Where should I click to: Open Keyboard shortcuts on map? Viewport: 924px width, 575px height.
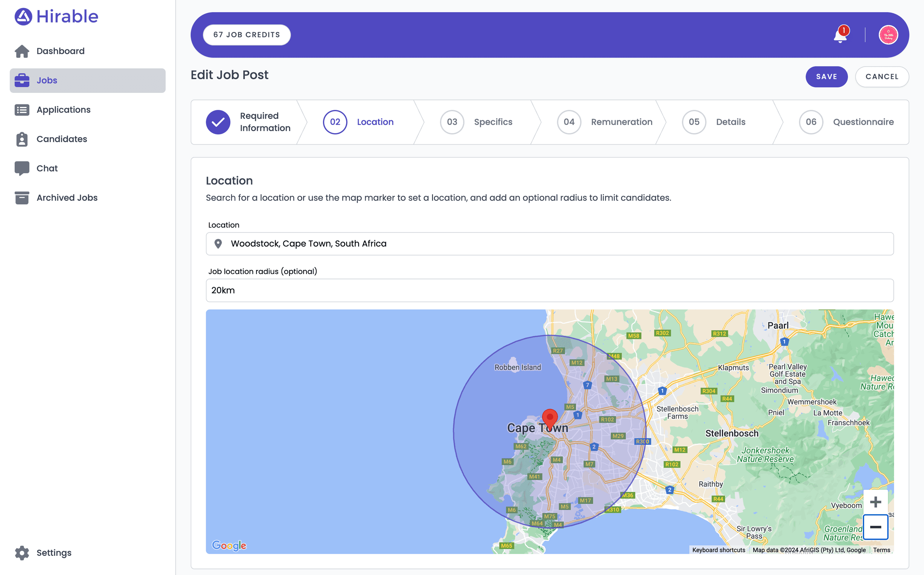tap(718, 550)
